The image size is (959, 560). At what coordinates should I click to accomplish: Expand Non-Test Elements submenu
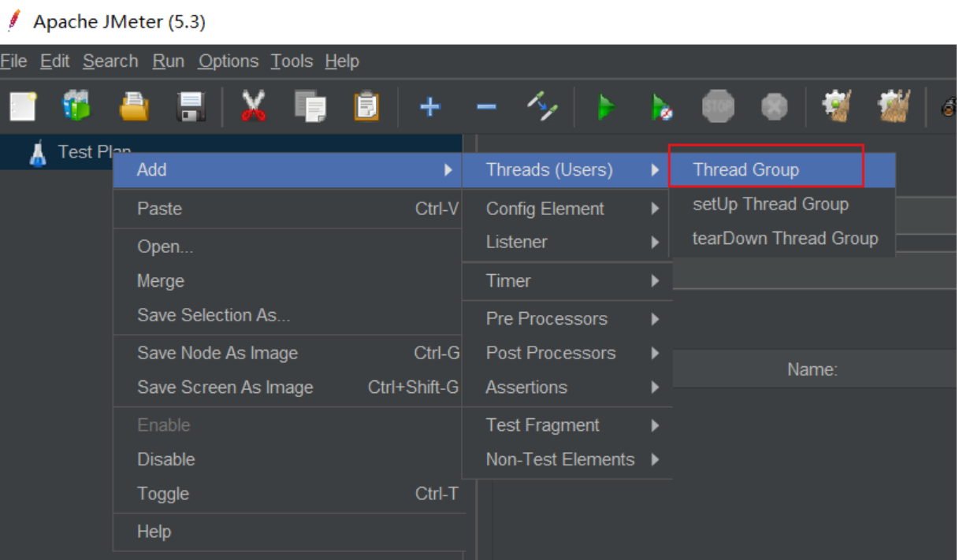pyautogui.click(x=567, y=459)
